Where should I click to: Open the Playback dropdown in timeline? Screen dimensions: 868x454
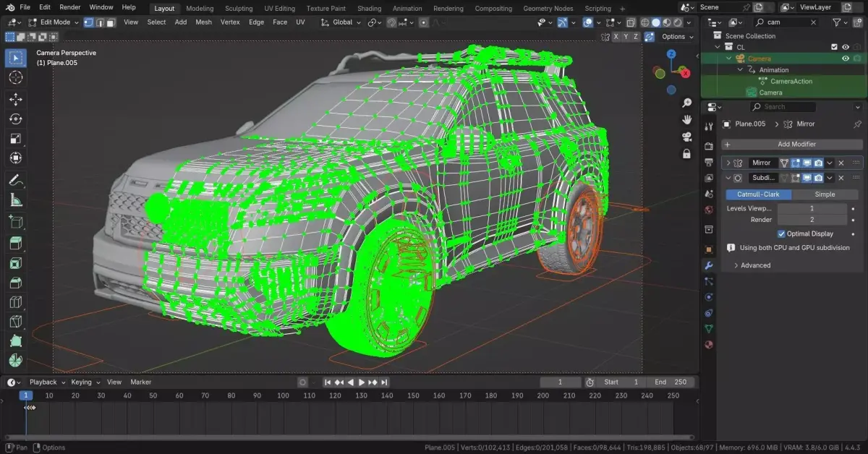[x=47, y=382]
